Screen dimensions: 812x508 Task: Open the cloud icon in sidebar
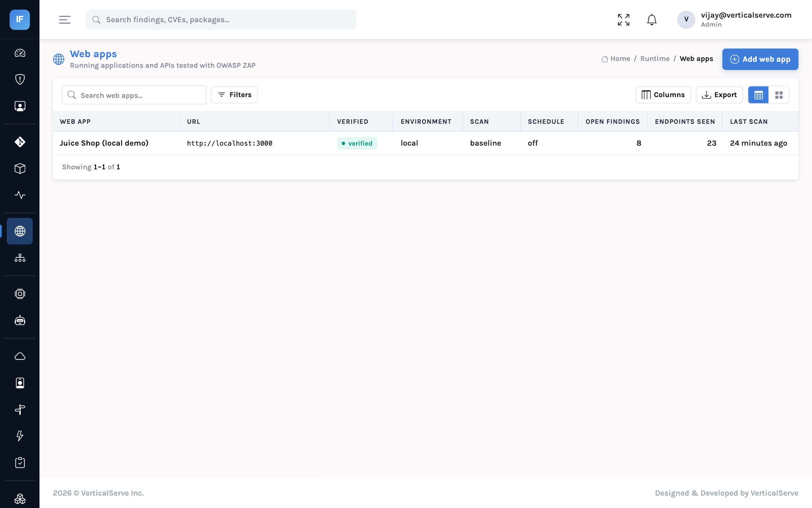[x=20, y=356]
